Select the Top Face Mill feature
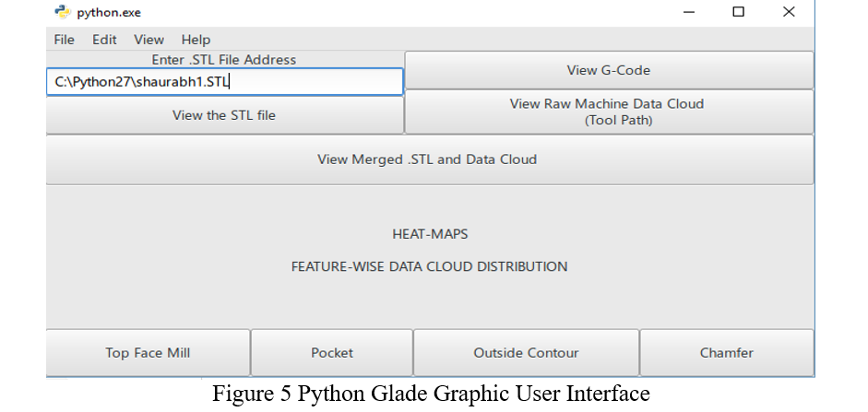 click(148, 353)
